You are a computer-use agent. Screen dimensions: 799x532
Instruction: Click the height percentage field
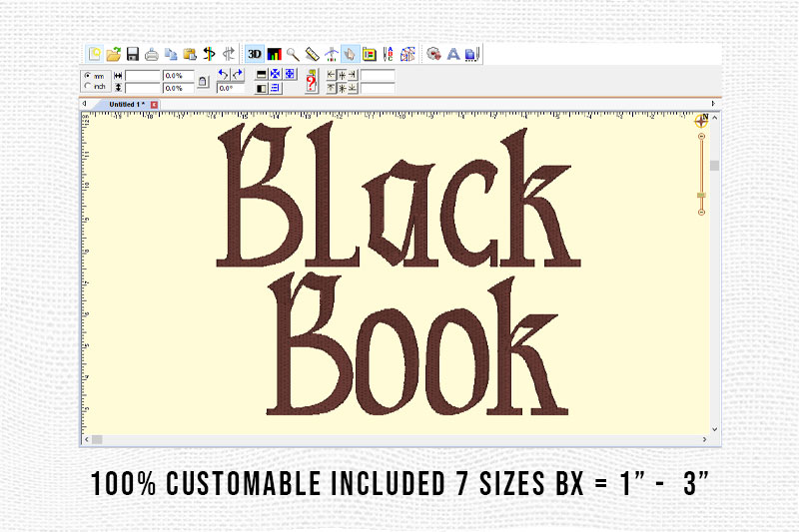(179, 88)
